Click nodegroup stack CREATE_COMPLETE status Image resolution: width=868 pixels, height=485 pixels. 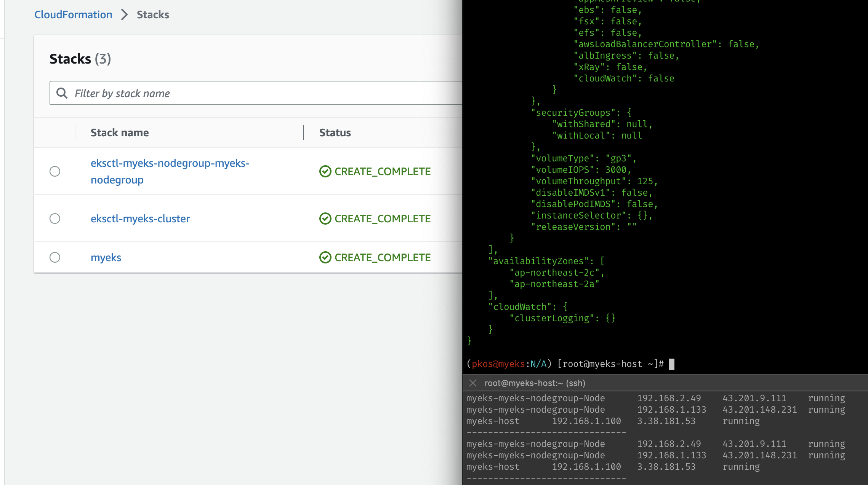click(x=375, y=171)
